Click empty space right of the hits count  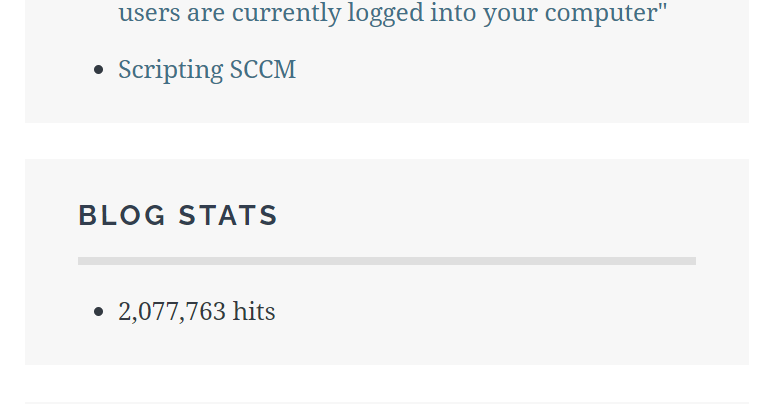coord(480,312)
